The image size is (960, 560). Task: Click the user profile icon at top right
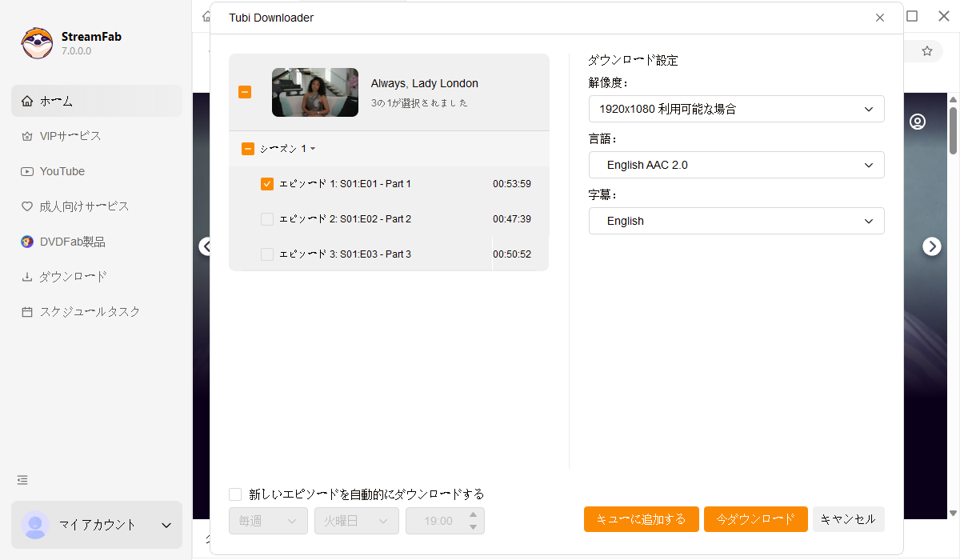918,122
